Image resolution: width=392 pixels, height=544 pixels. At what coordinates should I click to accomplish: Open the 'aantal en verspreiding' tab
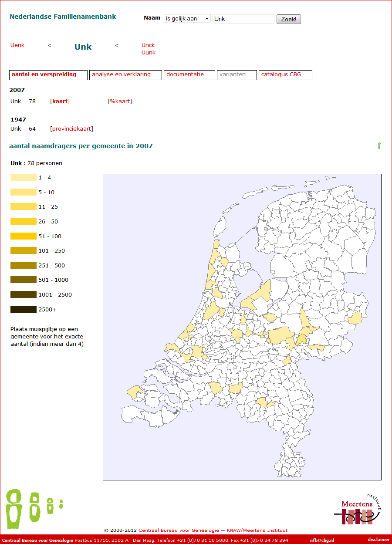[48, 75]
